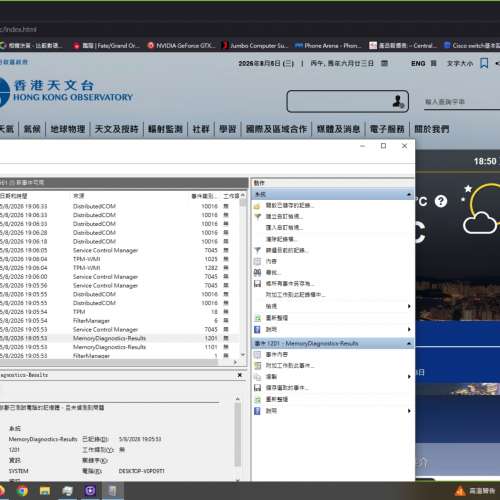
Task: Open the 天文及授時 menu item
Action: click(116, 129)
